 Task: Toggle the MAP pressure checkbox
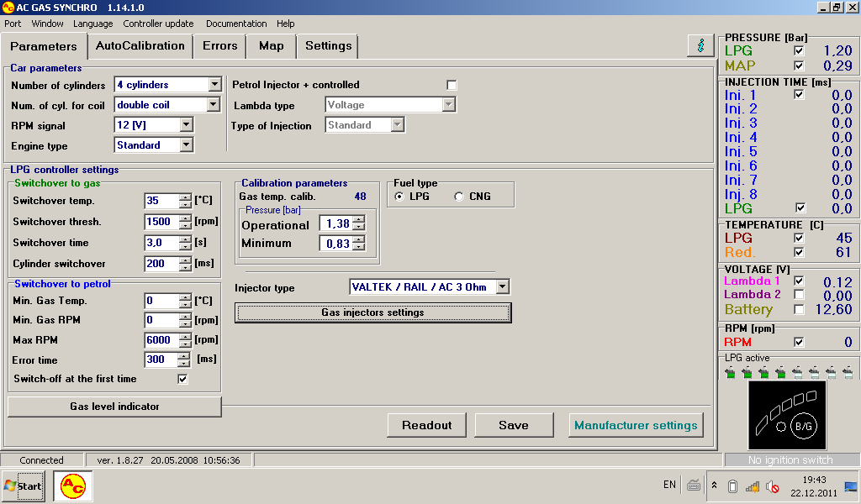pos(799,66)
